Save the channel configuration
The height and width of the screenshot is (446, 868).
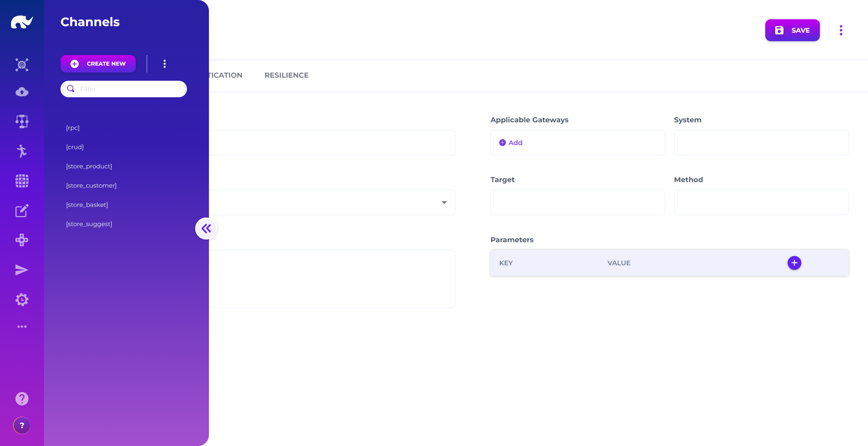pyautogui.click(x=792, y=30)
